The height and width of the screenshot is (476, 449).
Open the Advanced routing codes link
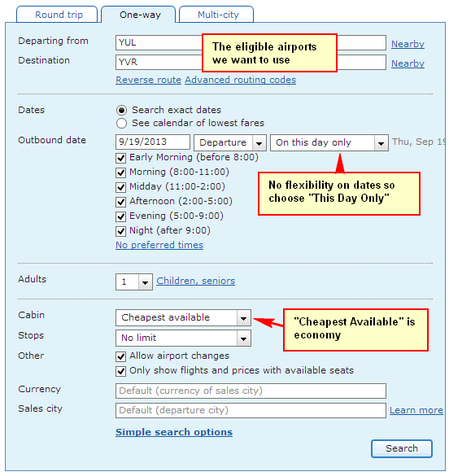coord(240,80)
